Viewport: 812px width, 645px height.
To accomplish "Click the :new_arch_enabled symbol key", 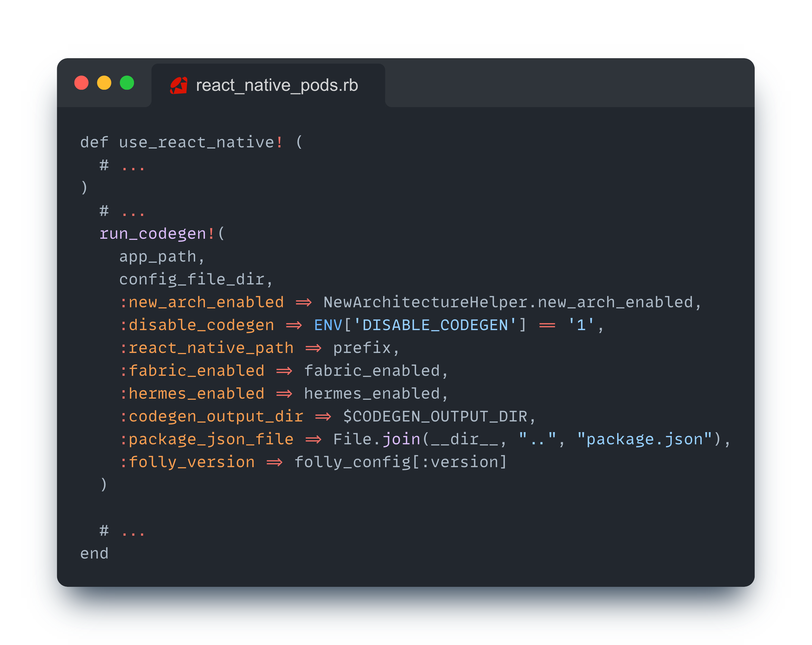I will [201, 303].
